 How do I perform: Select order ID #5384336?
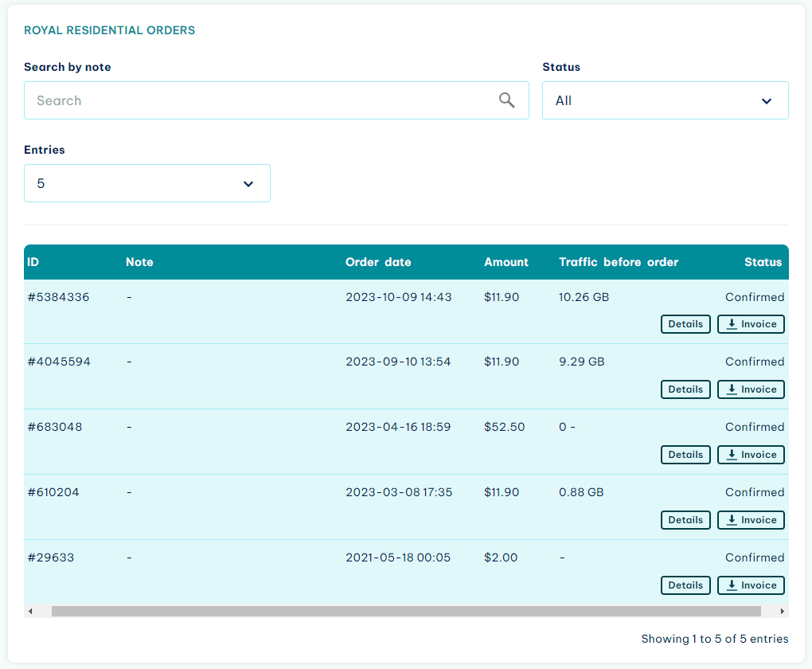(x=59, y=297)
